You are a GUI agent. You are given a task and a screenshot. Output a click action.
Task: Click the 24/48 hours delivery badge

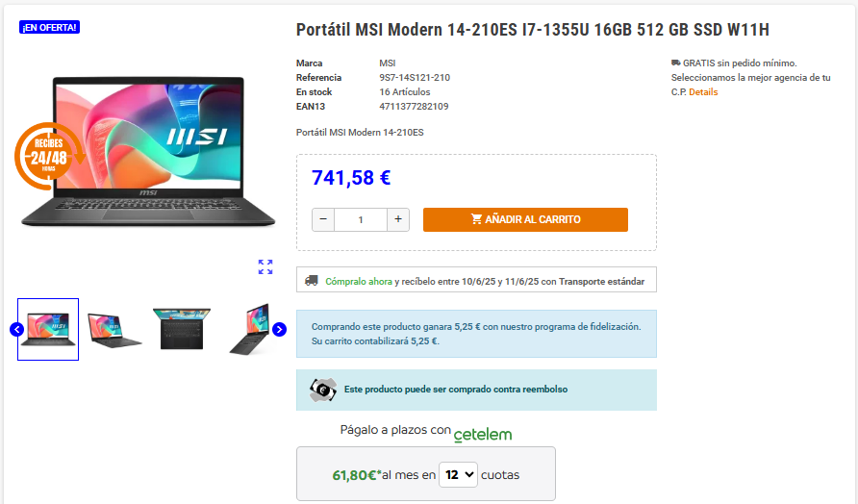pyautogui.click(x=49, y=157)
